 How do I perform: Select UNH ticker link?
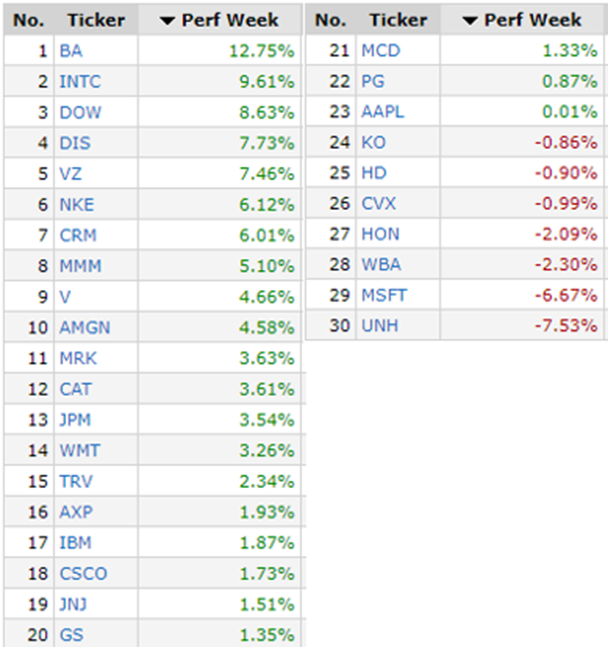pos(380,326)
